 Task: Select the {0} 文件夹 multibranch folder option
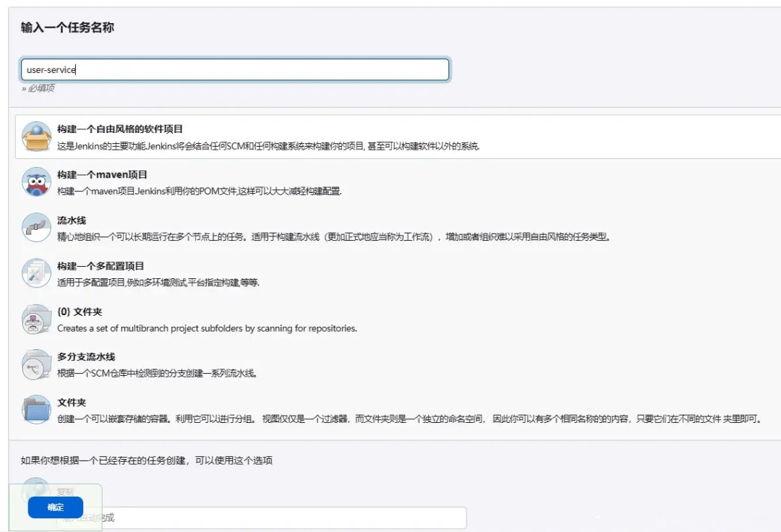click(83, 311)
